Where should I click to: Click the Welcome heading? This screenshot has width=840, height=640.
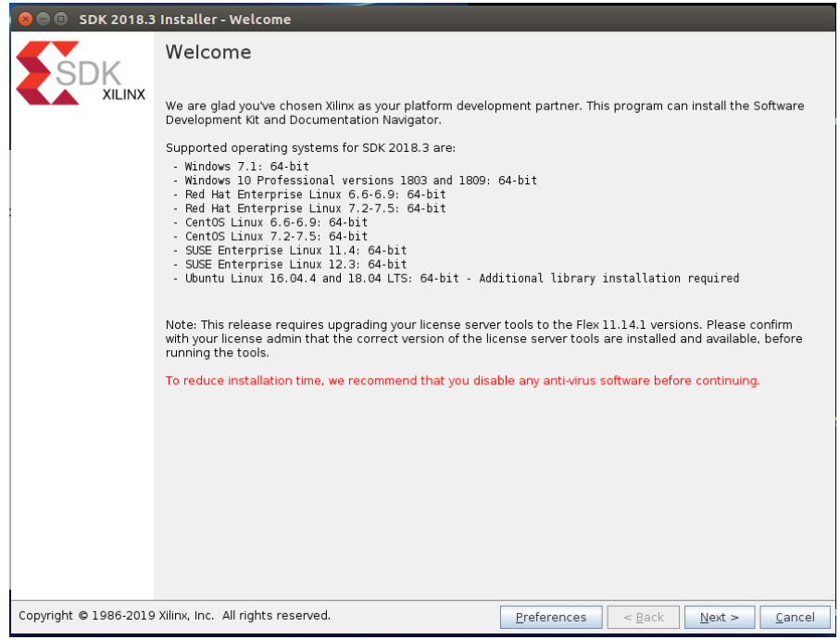207,52
